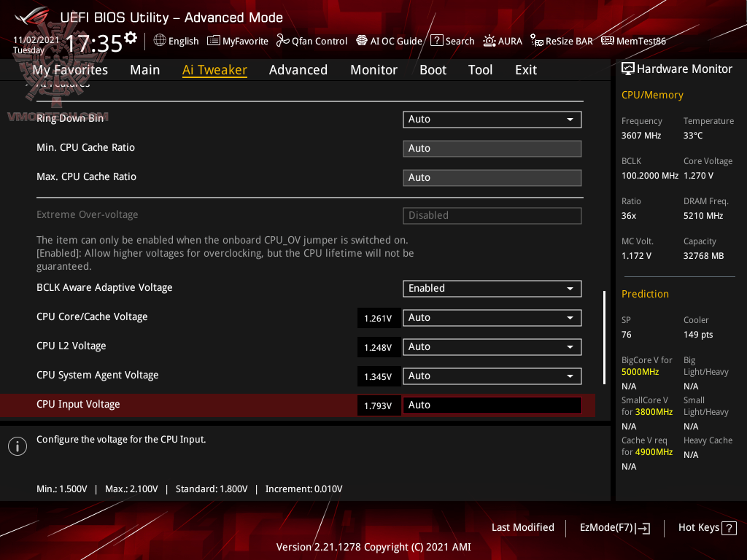Click the CPU Input Voltage Auto field
The width and height of the screenshot is (747, 560).
point(492,405)
